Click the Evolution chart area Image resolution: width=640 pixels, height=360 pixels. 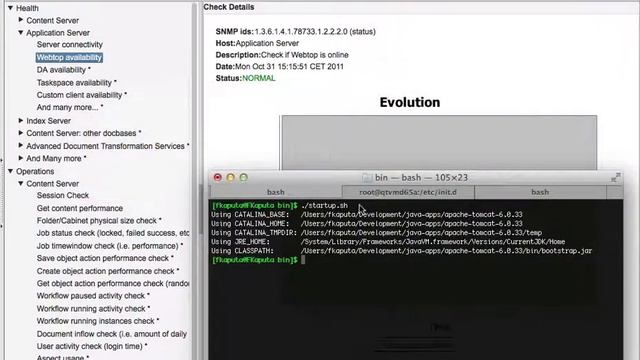click(439, 142)
